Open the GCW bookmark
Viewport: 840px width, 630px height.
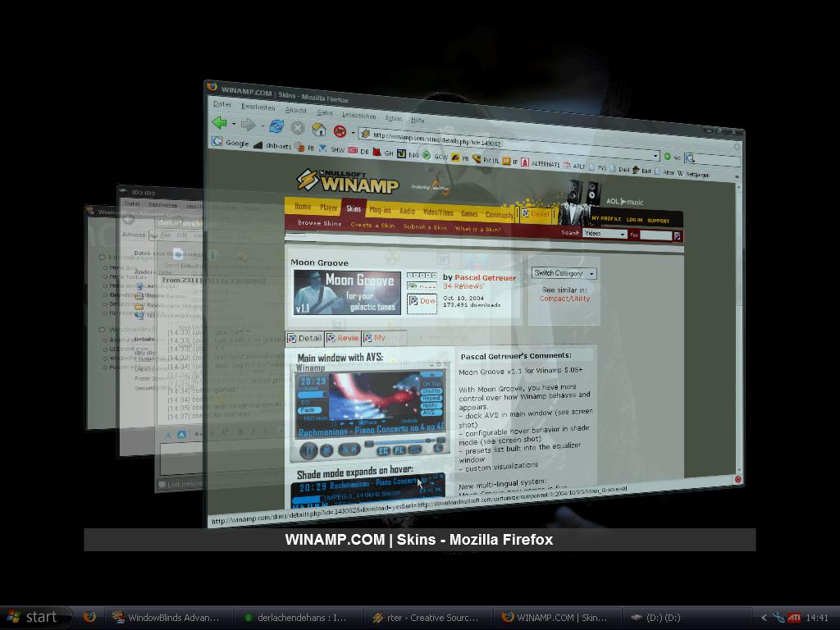tap(436, 156)
